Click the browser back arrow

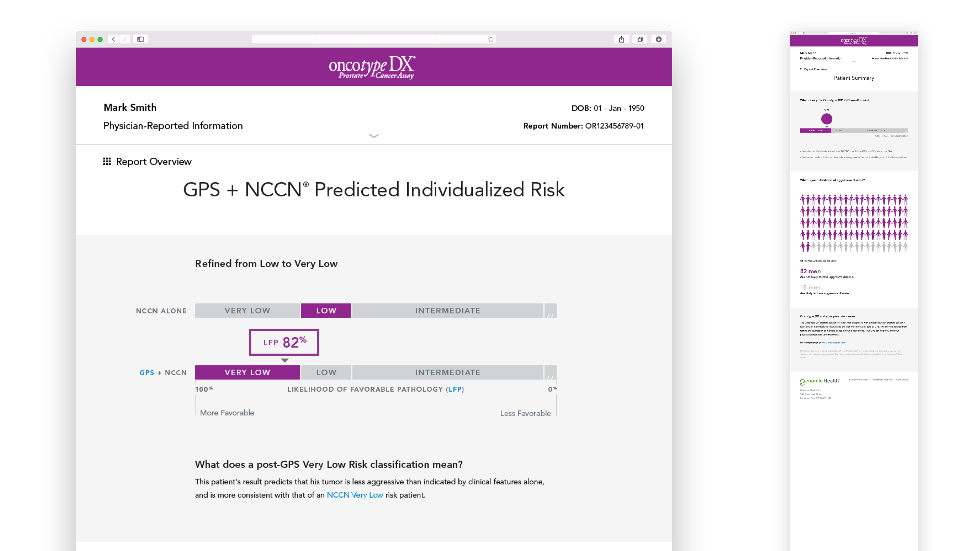point(113,39)
